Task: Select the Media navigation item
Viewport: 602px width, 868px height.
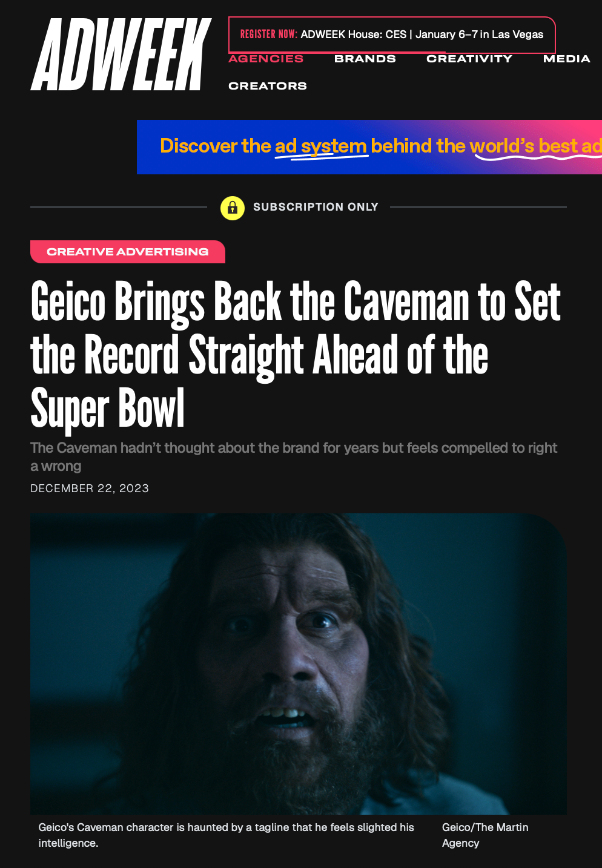Action: click(567, 59)
